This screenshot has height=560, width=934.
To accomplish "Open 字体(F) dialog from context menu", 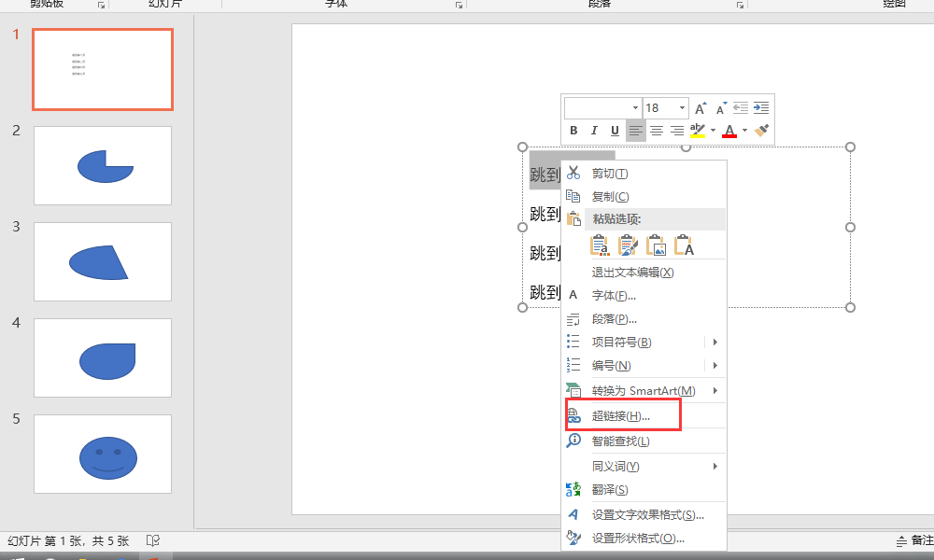I will [x=614, y=296].
